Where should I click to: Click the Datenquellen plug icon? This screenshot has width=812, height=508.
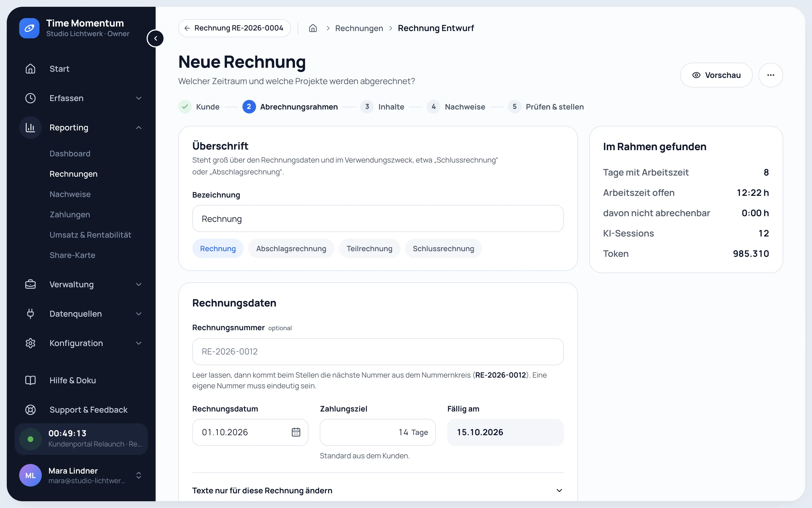click(30, 314)
